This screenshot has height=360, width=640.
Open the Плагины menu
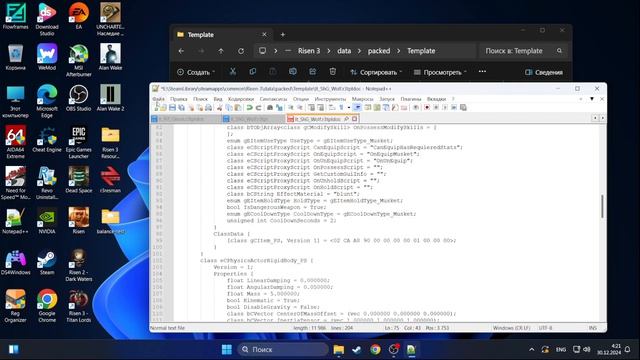410,99
